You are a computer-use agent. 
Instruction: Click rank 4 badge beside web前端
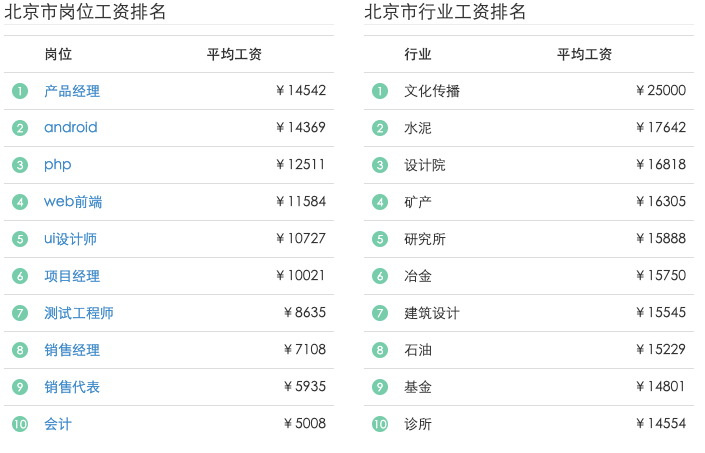pyautogui.click(x=20, y=202)
